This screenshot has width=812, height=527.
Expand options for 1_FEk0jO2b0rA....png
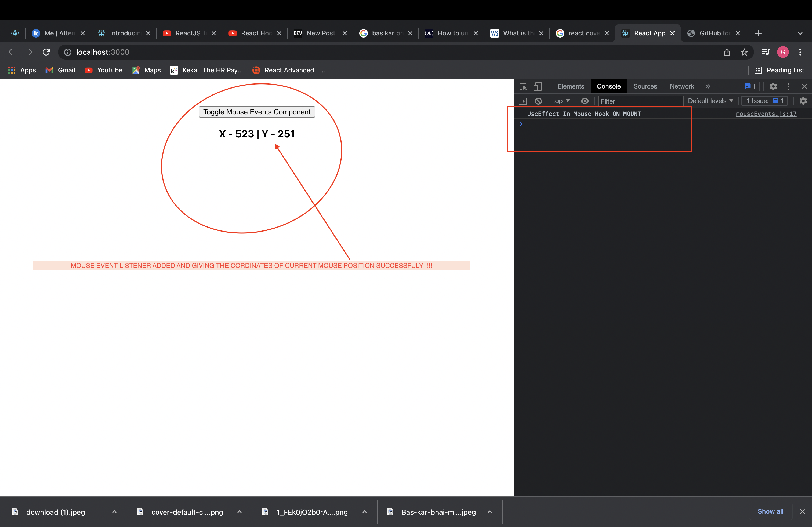[364, 512]
